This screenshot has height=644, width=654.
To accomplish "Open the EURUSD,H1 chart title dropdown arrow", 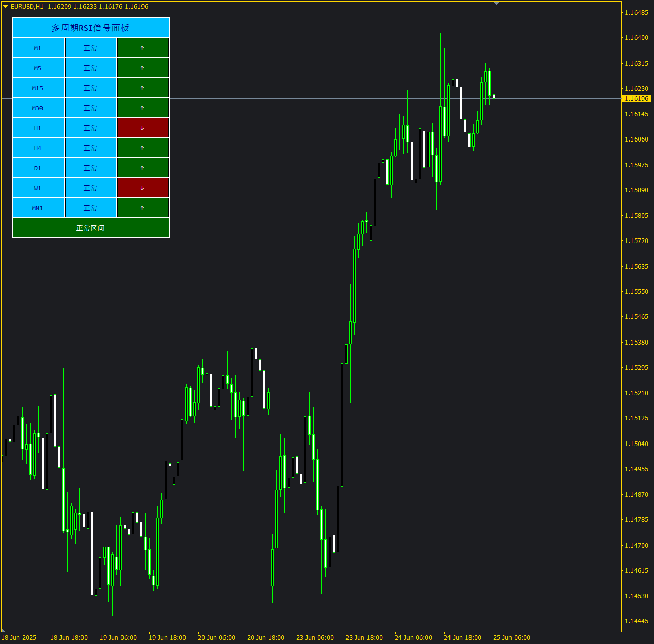I will 5,7.
